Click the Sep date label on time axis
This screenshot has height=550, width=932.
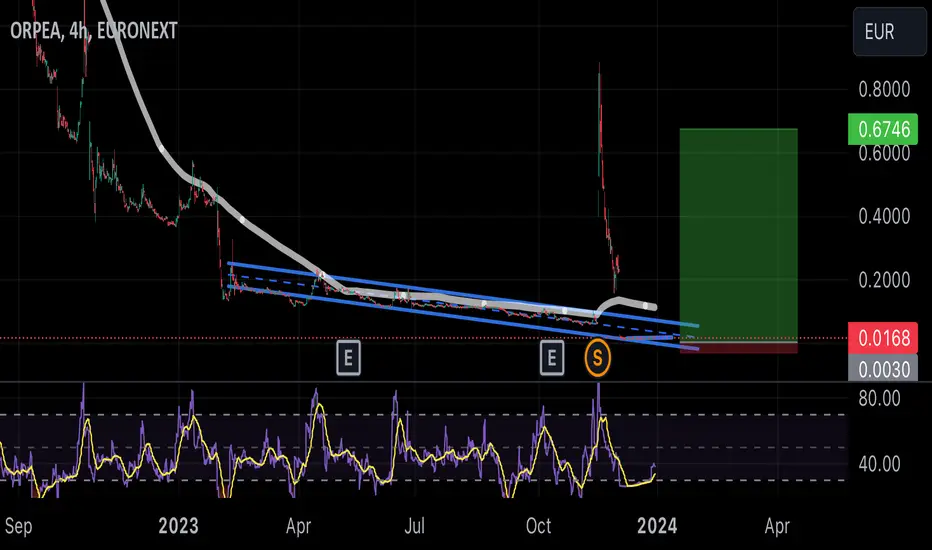click(18, 526)
